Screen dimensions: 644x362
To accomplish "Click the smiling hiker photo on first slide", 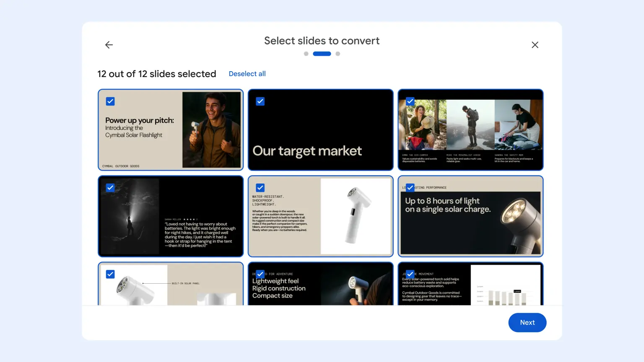I will click(211, 130).
